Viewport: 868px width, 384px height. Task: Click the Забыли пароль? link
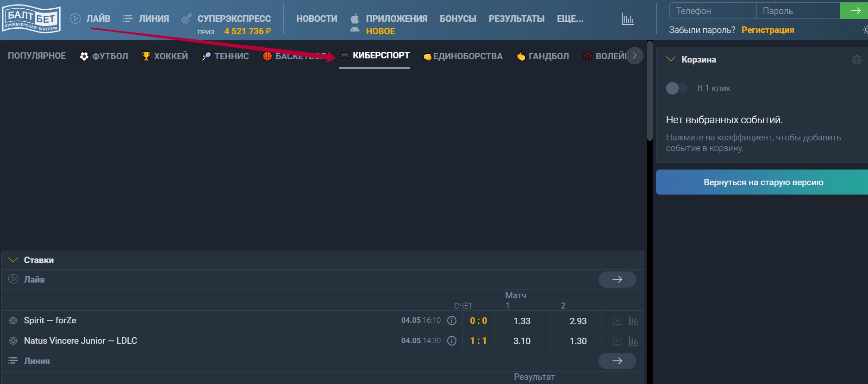702,30
